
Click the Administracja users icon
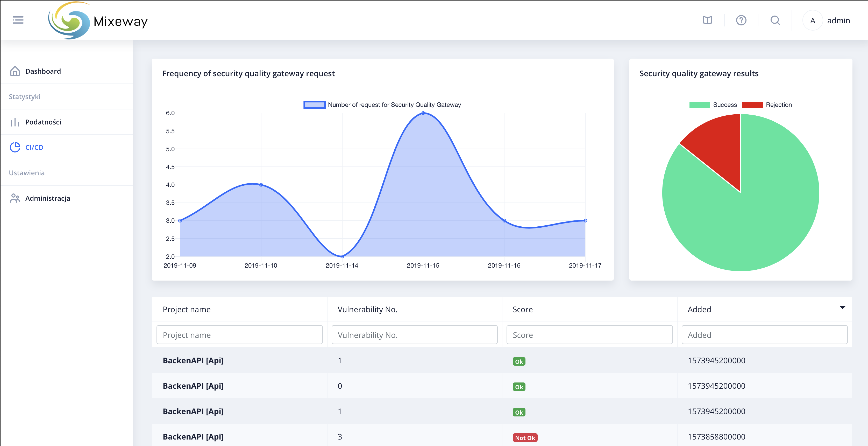(15, 198)
